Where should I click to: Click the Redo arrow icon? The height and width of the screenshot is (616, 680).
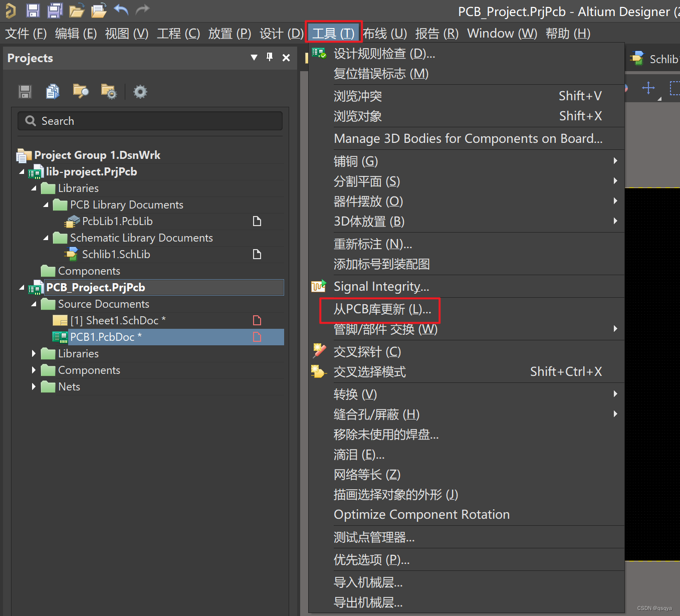tap(143, 10)
